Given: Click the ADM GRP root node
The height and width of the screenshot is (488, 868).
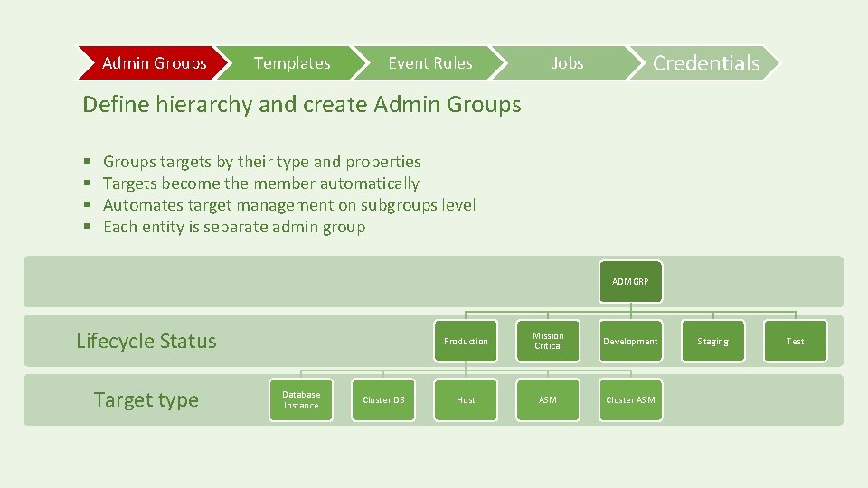Looking at the screenshot, I should pos(630,282).
